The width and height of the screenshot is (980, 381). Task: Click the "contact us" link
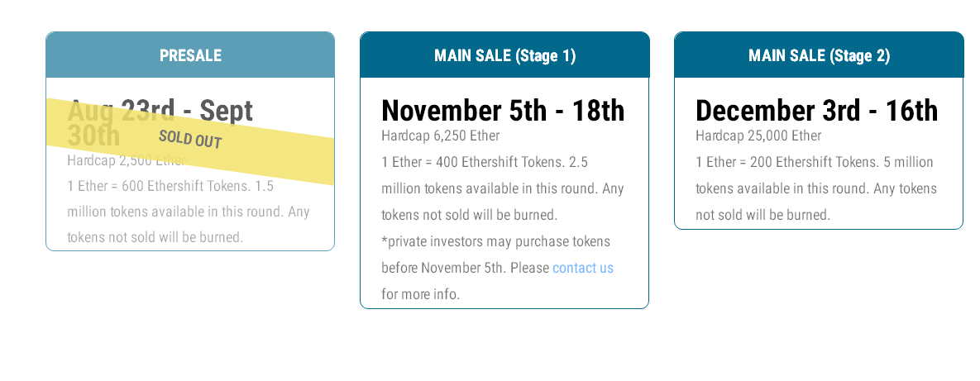click(582, 268)
